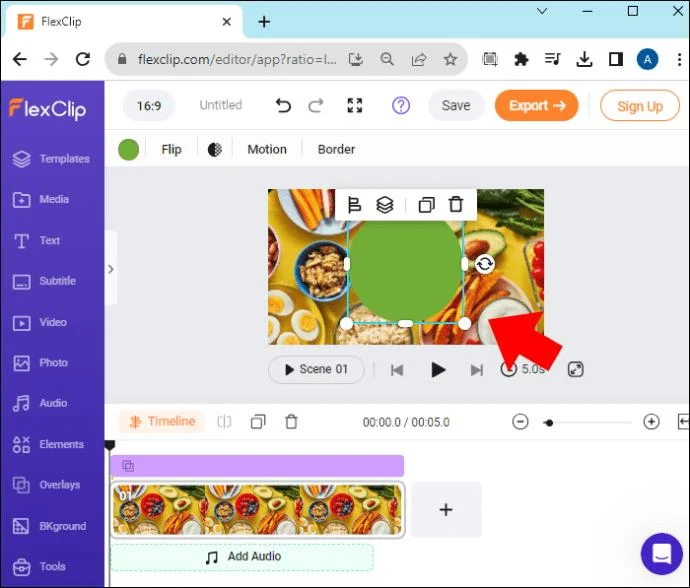Click the timeline zoom slider handle

(549, 423)
